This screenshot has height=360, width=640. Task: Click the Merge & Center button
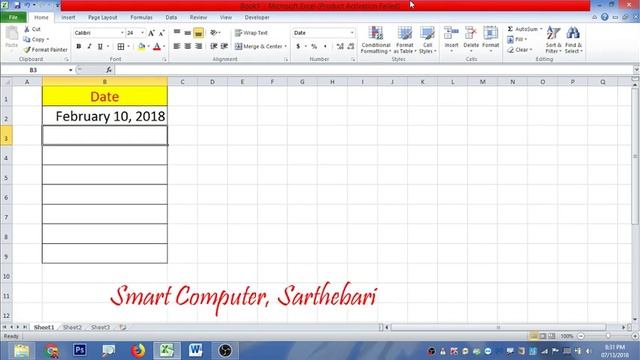[259, 47]
